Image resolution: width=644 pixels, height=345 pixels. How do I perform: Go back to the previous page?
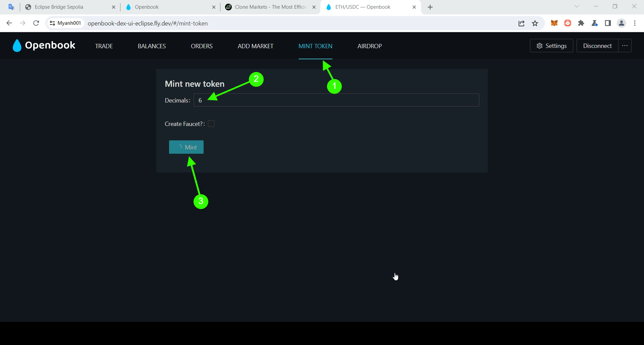(x=9, y=23)
